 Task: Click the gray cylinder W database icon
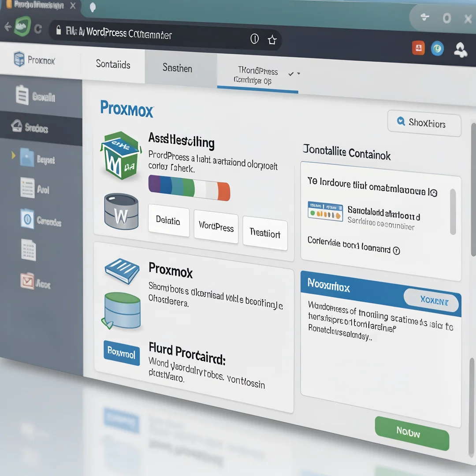(x=121, y=211)
